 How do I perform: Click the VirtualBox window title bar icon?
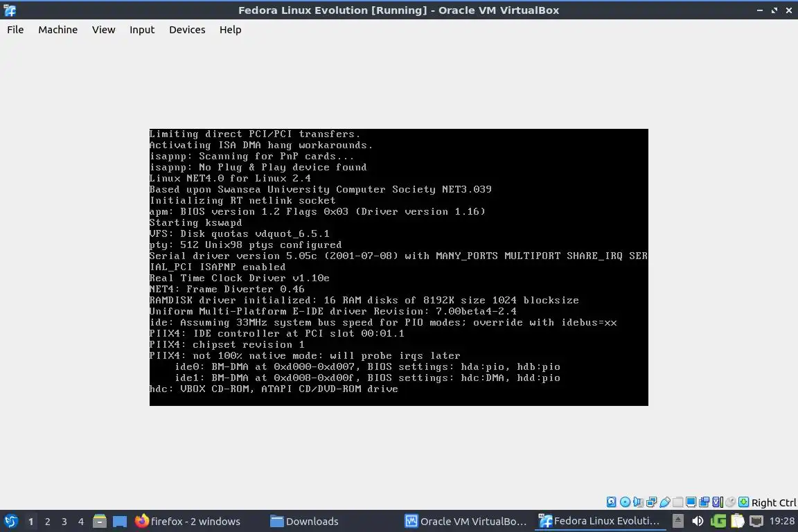[x=10, y=10]
